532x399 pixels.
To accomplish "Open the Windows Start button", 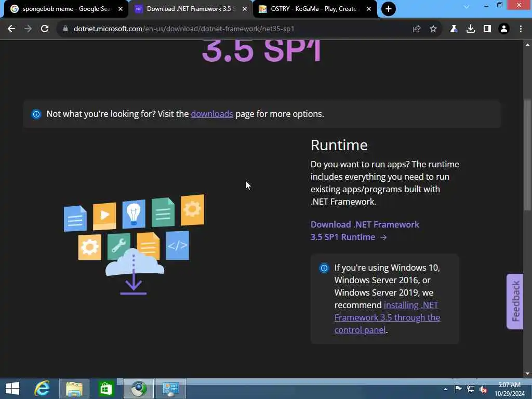I will pos(12,389).
